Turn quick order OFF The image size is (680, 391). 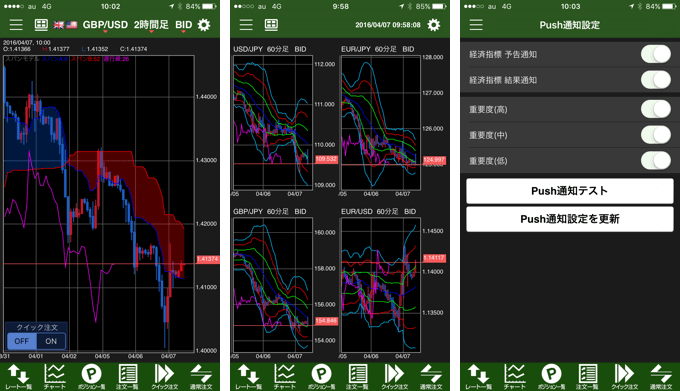point(22,341)
